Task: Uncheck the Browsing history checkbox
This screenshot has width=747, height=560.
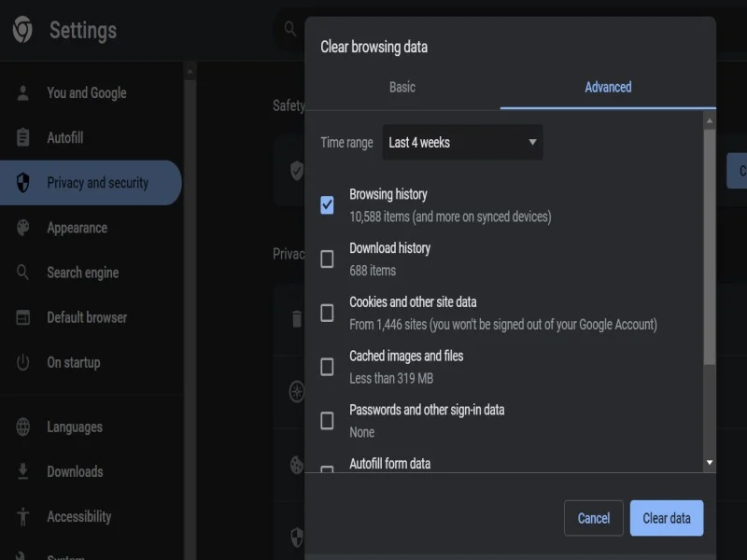Action: tap(327, 205)
